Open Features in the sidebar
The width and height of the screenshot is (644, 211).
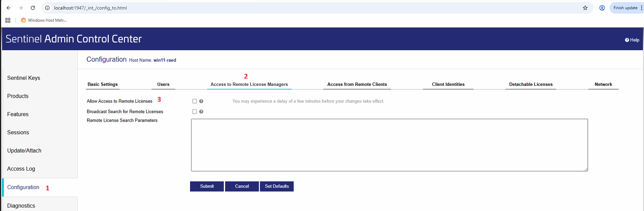pos(18,114)
